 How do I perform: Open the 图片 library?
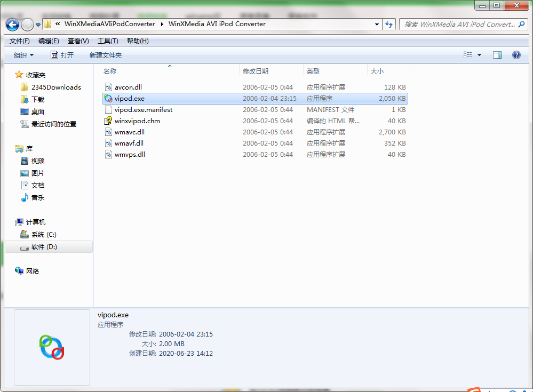tap(33, 173)
